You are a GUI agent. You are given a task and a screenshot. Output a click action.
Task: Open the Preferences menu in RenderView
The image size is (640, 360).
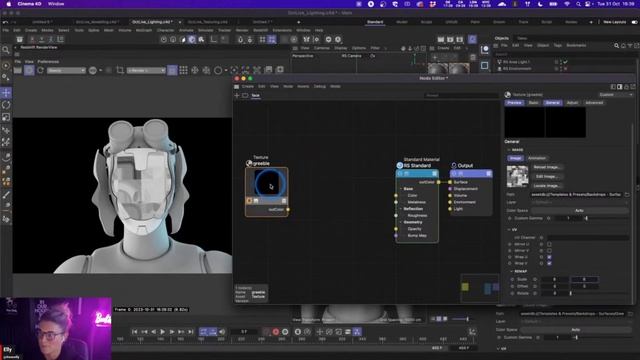click(x=48, y=62)
